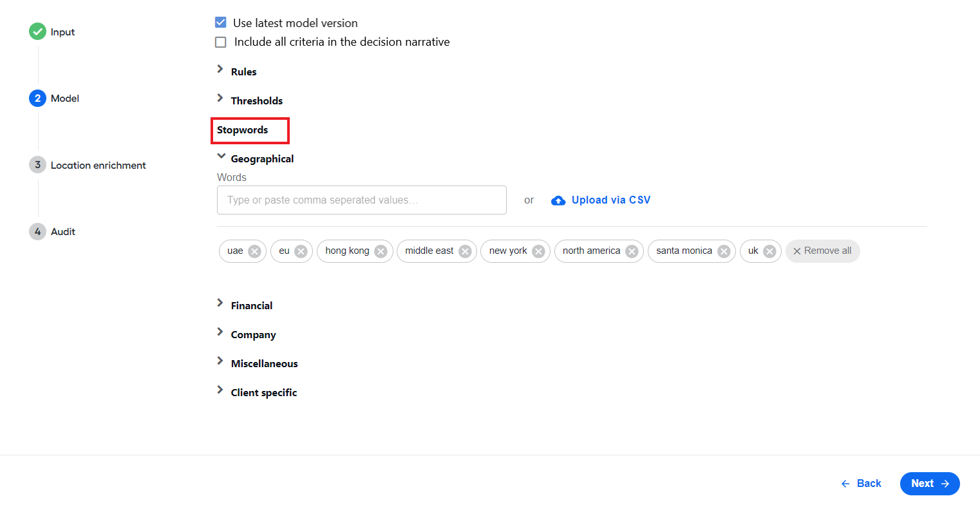Uncheck Use latest model version
The height and width of the screenshot is (505, 980).
tap(221, 23)
